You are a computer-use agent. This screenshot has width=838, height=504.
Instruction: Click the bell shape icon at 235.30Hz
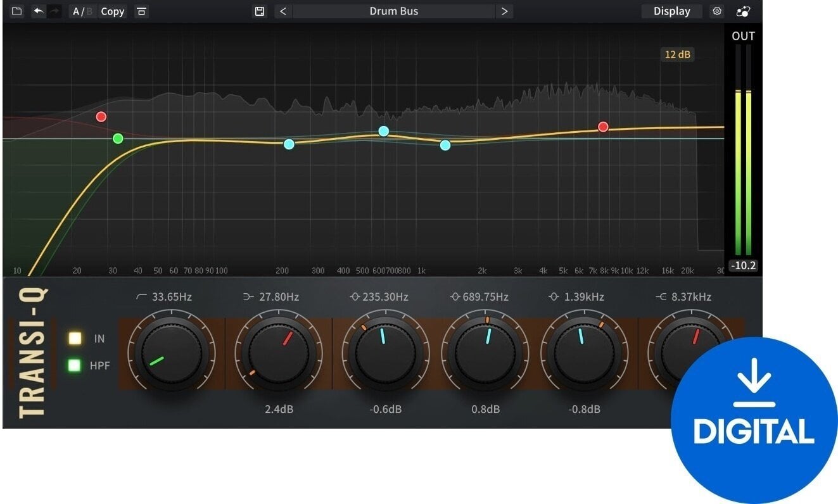tap(355, 297)
